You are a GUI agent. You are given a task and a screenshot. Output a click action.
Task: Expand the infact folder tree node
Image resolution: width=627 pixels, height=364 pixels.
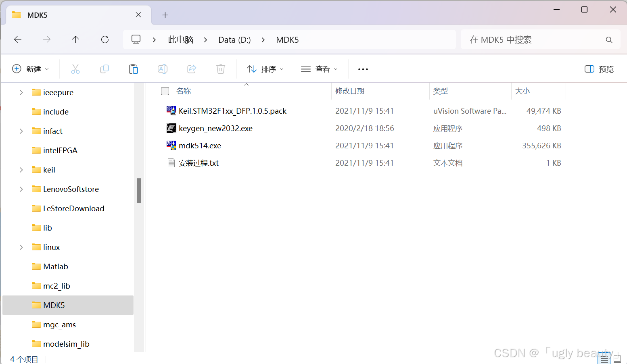pyautogui.click(x=21, y=131)
